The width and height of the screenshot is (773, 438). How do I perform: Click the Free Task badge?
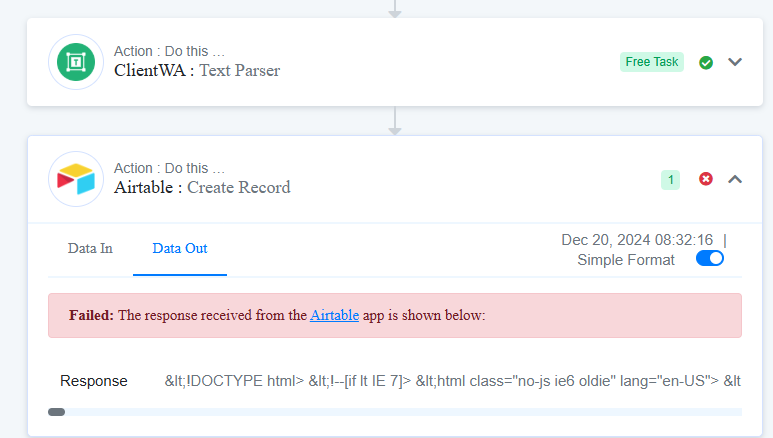(x=652, y=62)
